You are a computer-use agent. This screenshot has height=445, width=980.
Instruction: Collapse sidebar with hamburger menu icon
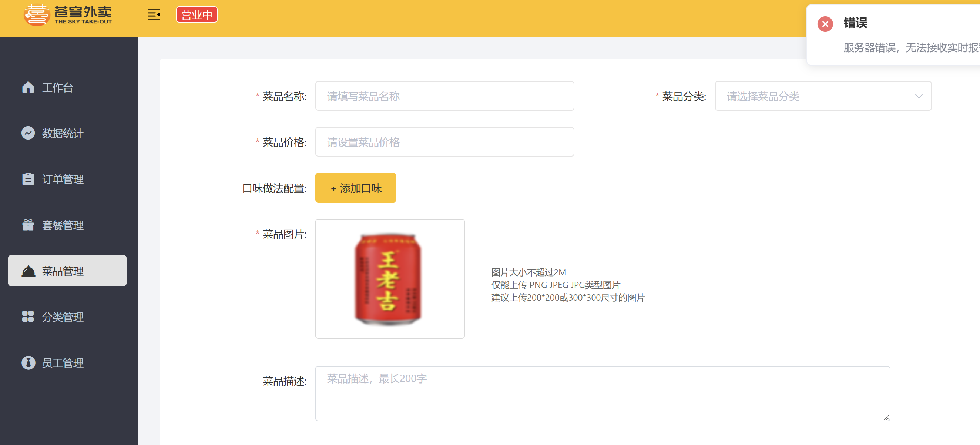154,15
